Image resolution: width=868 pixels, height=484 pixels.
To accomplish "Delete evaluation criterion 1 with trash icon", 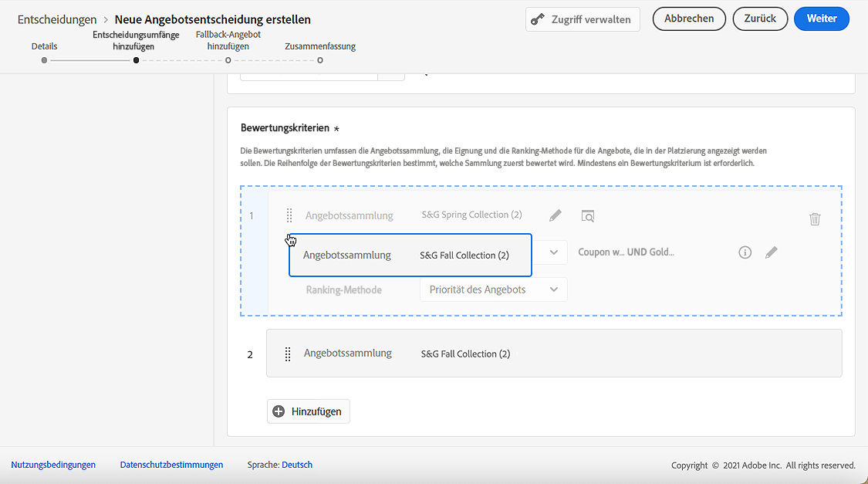I will tap(815, 219).
